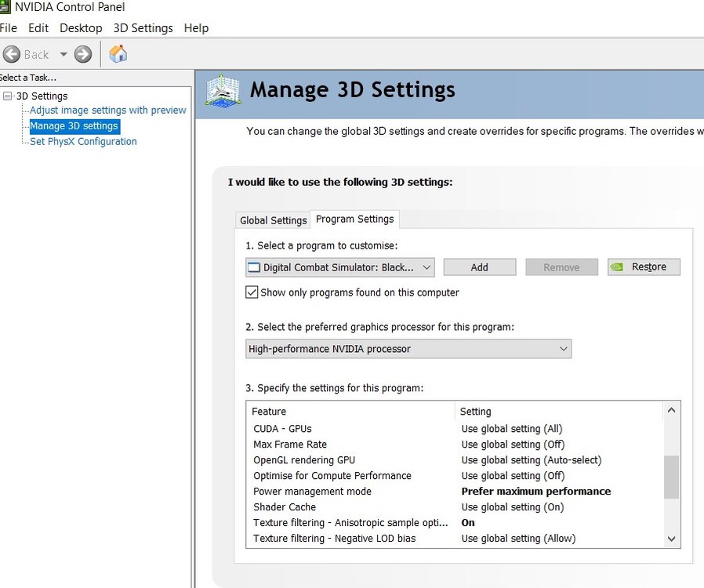Collapse the 3D Settings tree node
Screen dimensions: 704x588
8,96
